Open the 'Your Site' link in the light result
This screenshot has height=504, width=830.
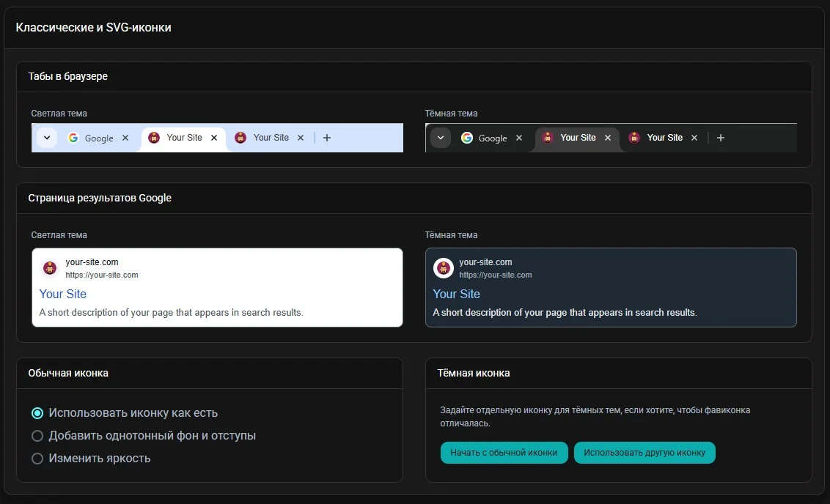point(63,294)
